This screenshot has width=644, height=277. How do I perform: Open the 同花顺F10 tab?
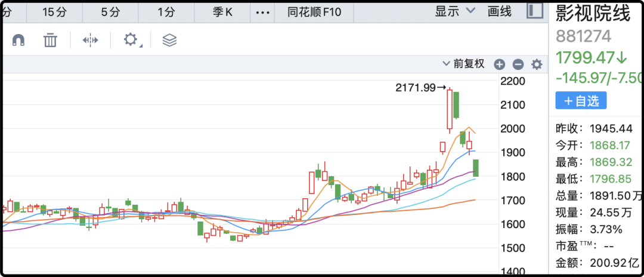314,13
